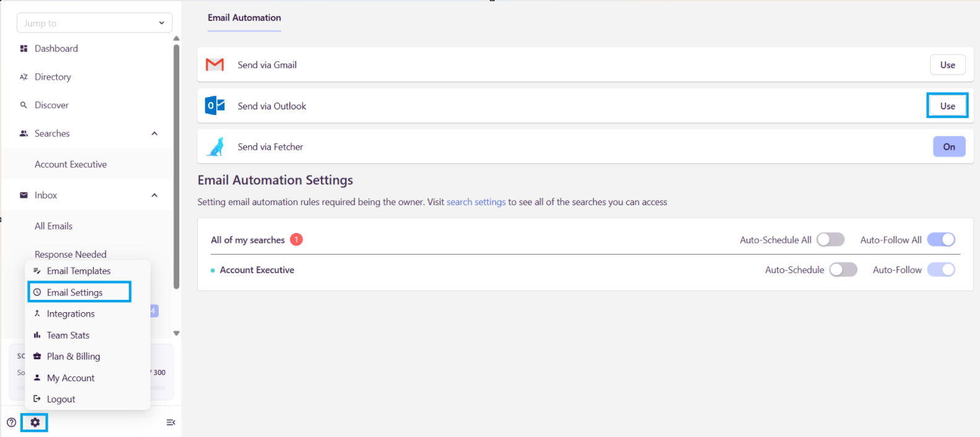Click the settings gear icon
The width and height of the screenshot is (980, 437).
pyautogui.click(x=35, y=423)
